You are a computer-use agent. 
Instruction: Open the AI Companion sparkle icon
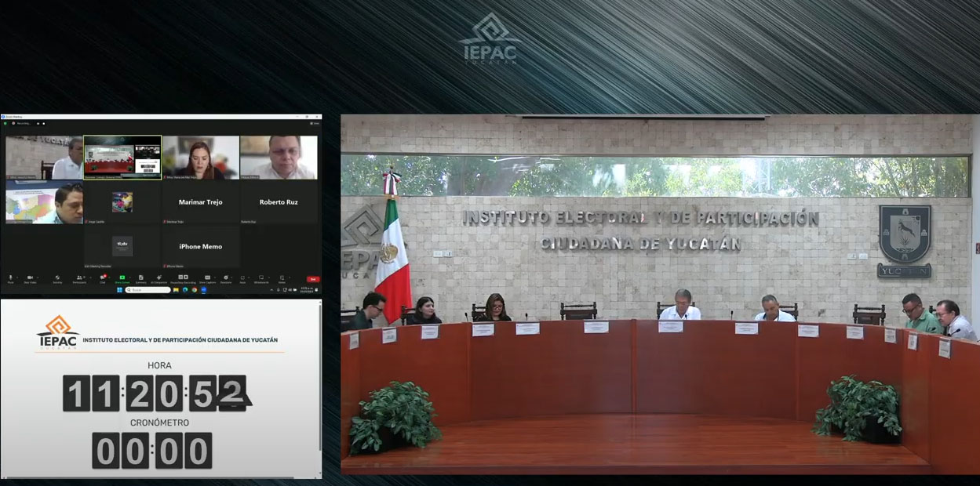click(161, 277)
